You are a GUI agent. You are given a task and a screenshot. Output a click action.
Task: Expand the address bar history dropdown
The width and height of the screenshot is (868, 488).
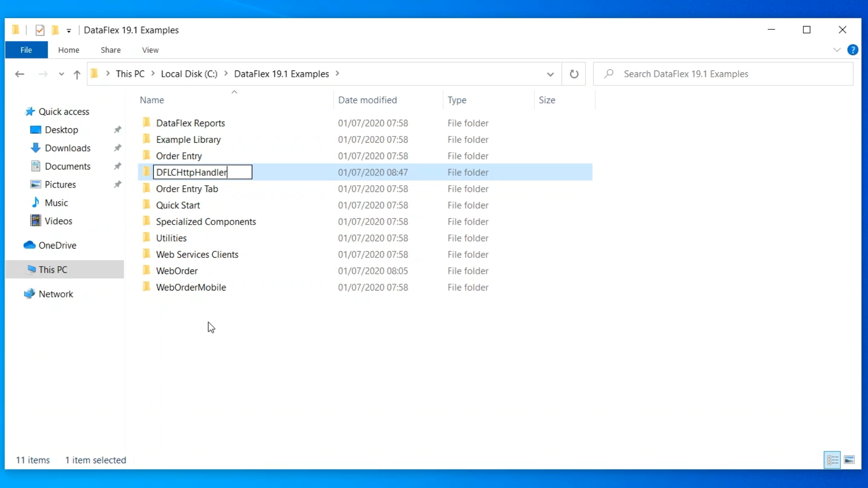pos(550,74)
